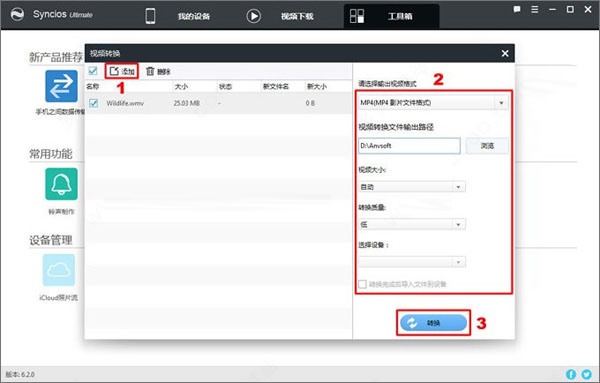The height and width of the screenshot is (383, 600).
Task: Click the 状态 column header
Action: pyautogui.click(x=225, y=86)
